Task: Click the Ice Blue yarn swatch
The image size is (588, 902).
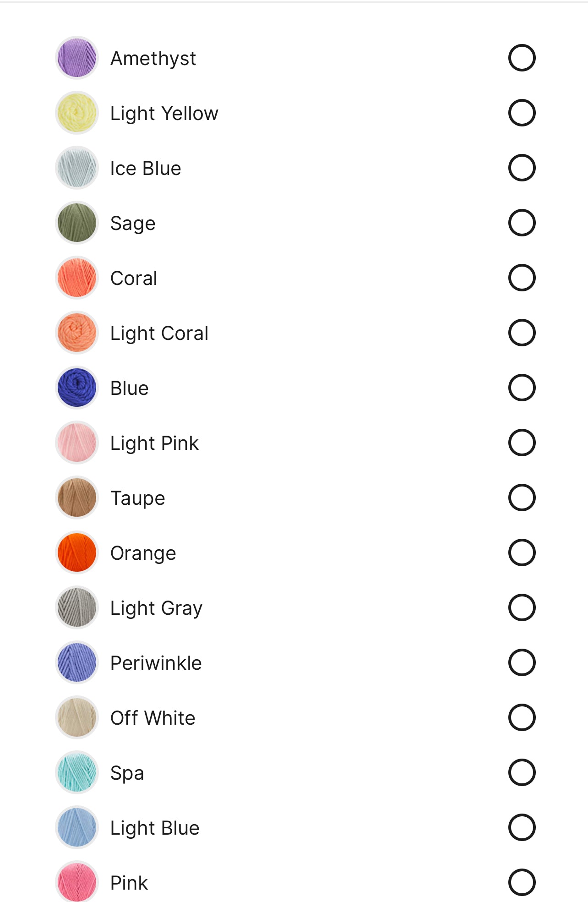Action: coord(77,168)
